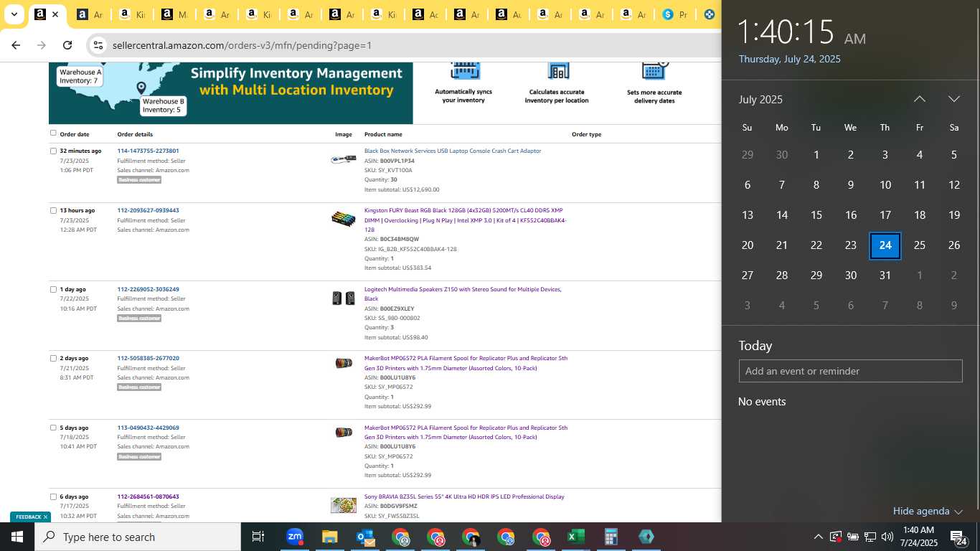Open Excel from the taskbar

(x=575, y=537)
